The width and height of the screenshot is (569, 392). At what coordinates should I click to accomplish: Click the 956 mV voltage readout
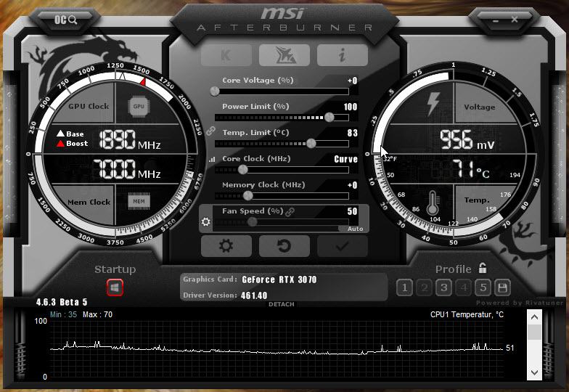tap(467, 140)
